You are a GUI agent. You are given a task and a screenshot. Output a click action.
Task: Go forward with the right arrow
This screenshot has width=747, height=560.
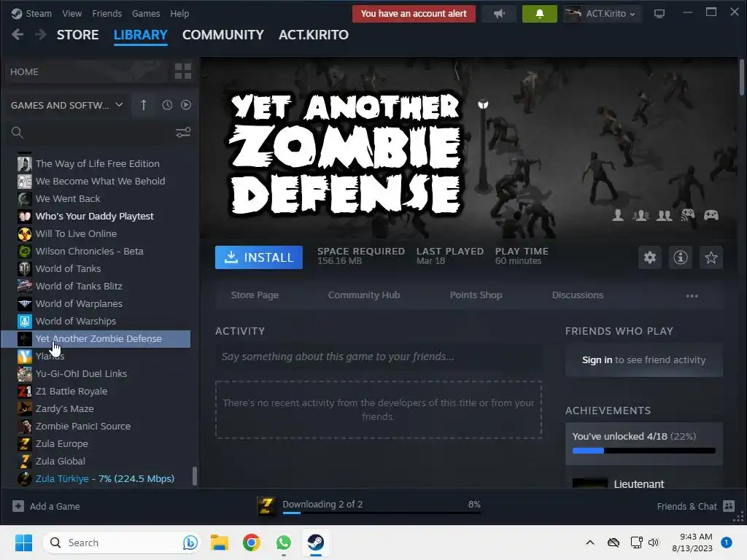(x=41, y=35)
